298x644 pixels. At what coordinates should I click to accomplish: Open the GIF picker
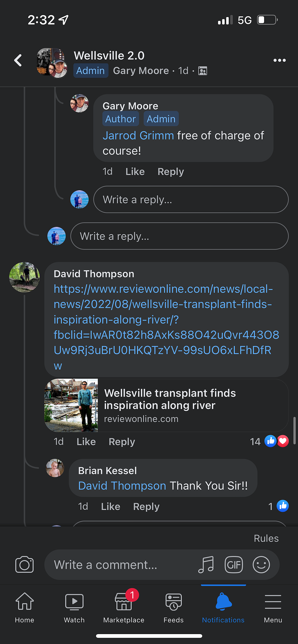click(x=234, y=565)
